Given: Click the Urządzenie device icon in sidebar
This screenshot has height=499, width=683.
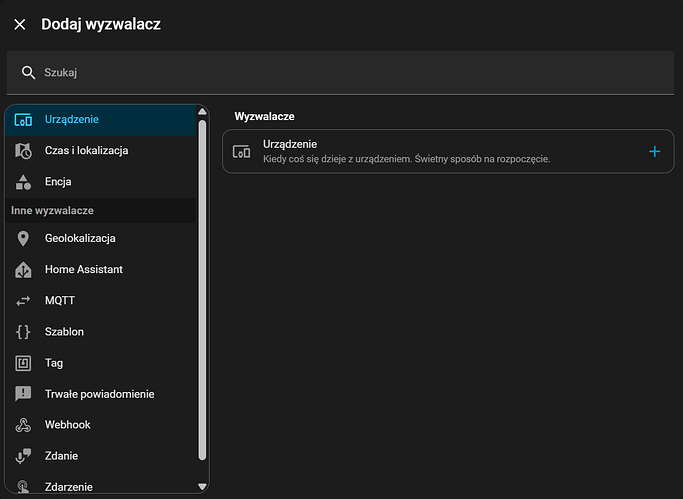Looking at the screenshot, I should pyautogui.click(x=24, y=120).
